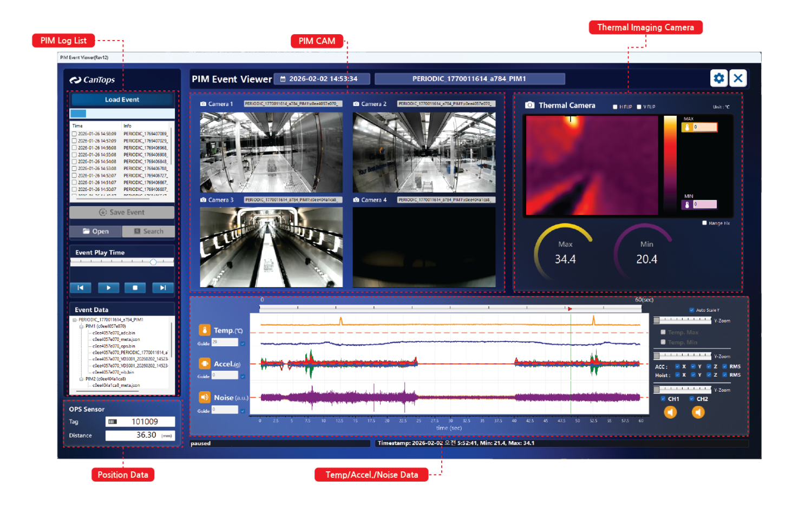Skip to the event start
Viewport: 812px width, 507px height.
point(81,288)
